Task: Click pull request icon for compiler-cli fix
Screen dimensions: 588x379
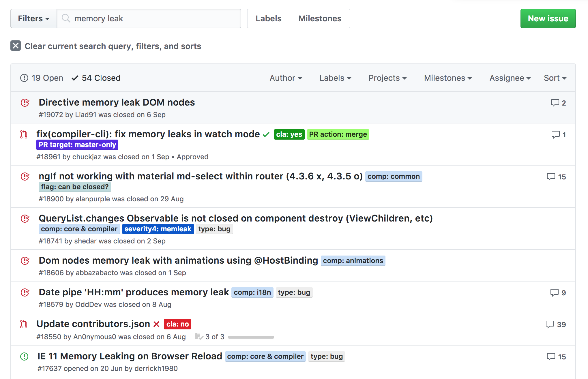Action: (24, 134)
